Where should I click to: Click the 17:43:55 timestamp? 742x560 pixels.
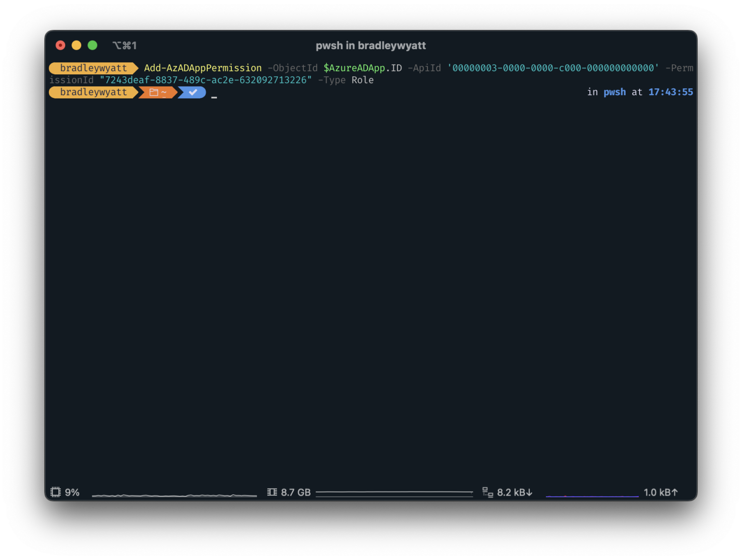pos(671,92)
